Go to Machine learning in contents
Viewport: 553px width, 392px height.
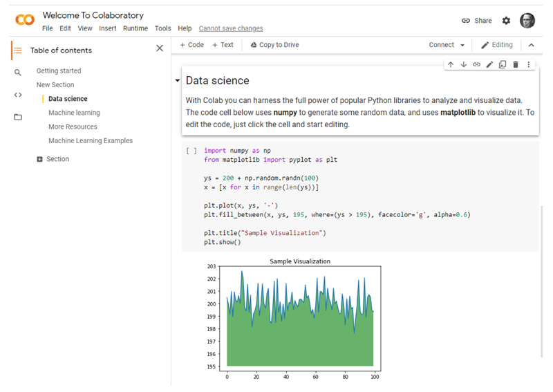pyautogui.click(x=74, y=113)
